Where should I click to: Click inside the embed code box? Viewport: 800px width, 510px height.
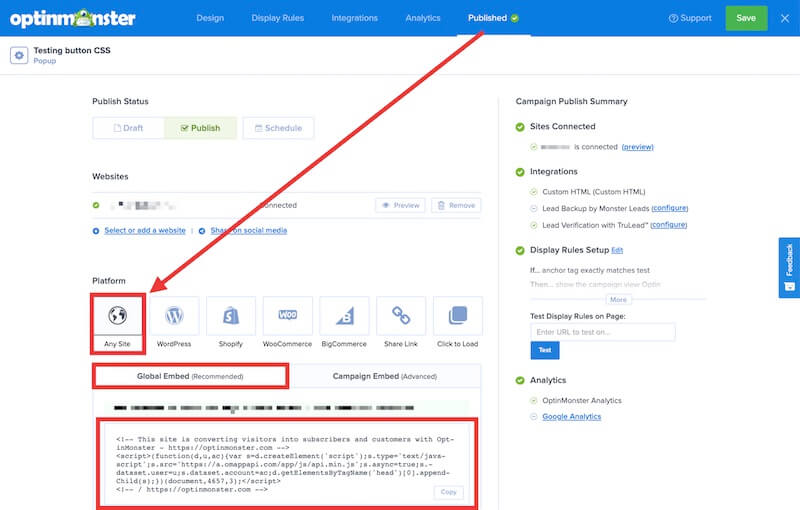click(x=287, y=464)
